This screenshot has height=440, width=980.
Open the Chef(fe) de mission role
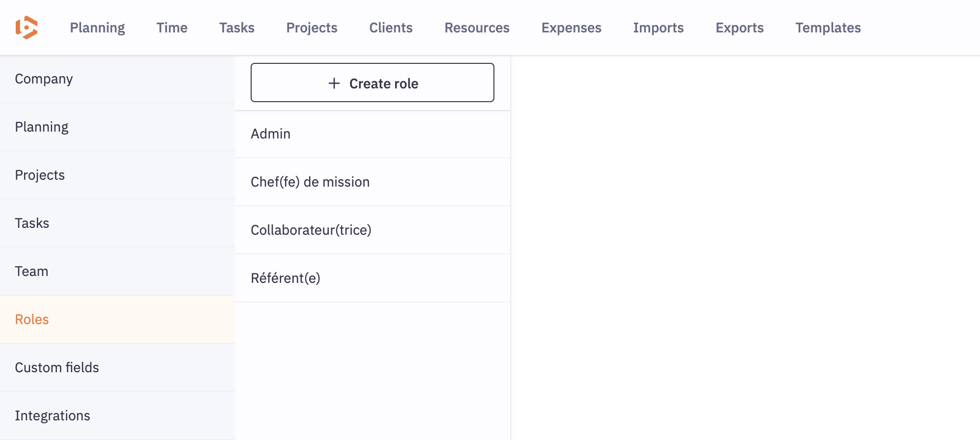pyautogui.click(x=310, y=182)
